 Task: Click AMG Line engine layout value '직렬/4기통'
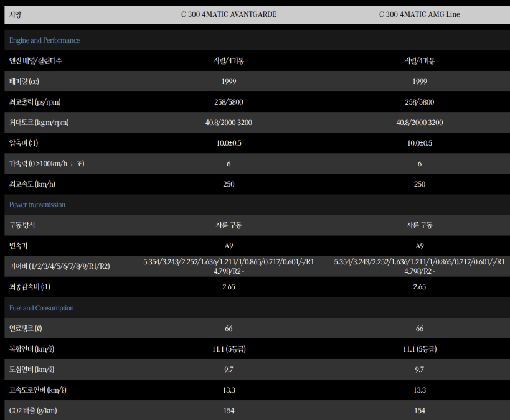[x=419, y=61]
